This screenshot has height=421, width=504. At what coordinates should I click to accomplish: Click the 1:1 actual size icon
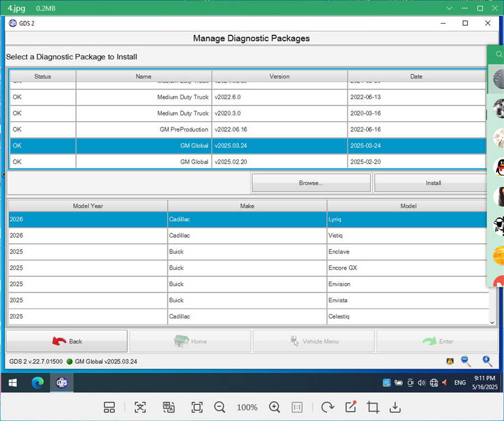coord(297,408)
